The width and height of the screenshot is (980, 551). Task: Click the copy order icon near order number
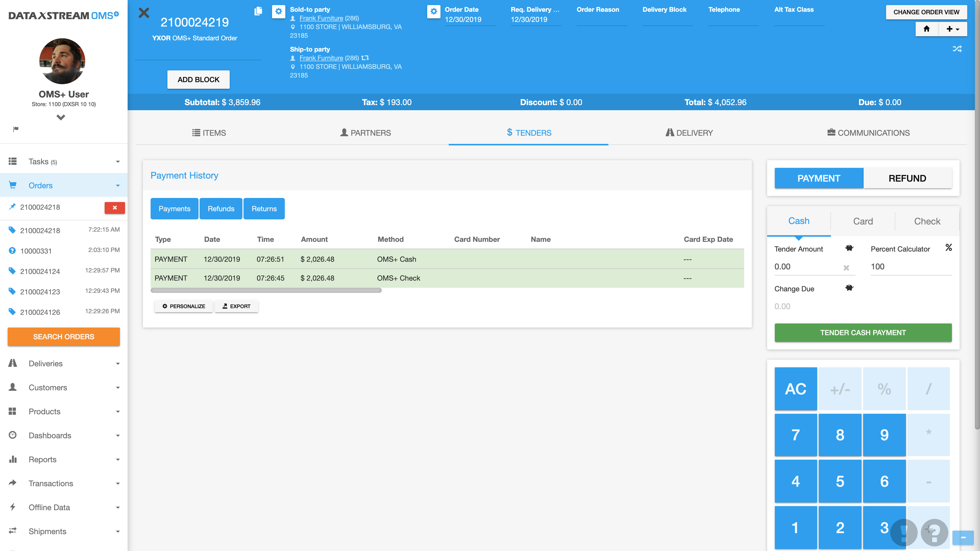tap(258, 11)
